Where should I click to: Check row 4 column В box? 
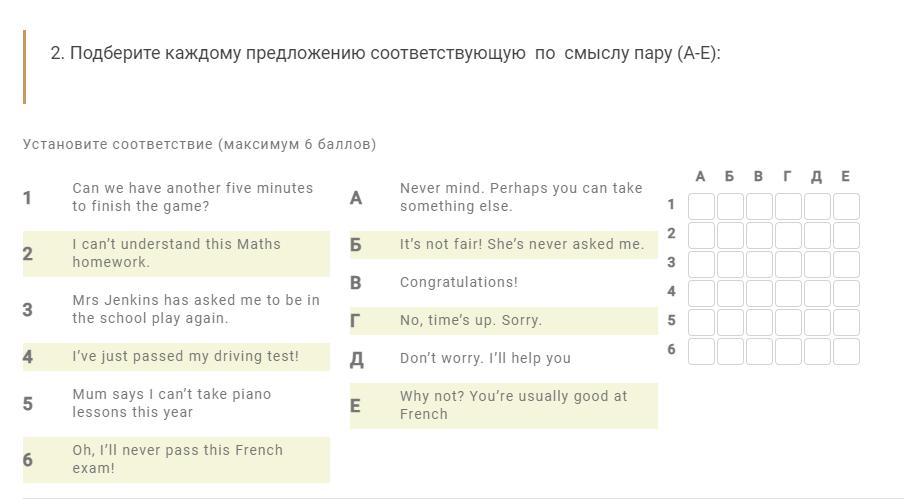tap(759, 293)
